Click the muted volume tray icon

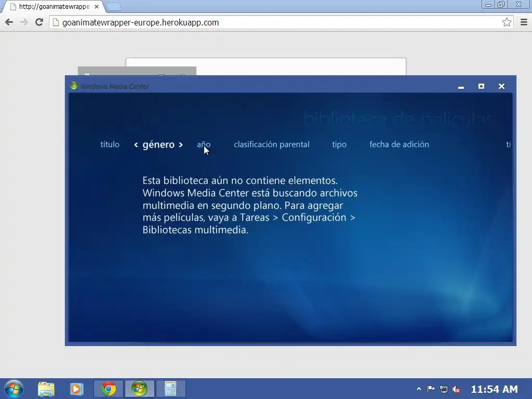click(x=456, y=389)
